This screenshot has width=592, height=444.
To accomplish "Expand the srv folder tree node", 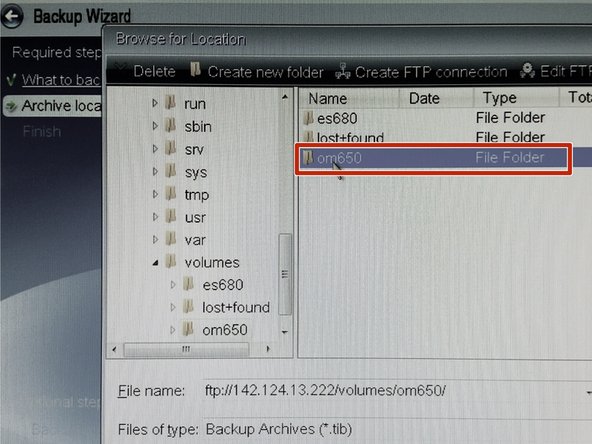I will coord(155,149).
